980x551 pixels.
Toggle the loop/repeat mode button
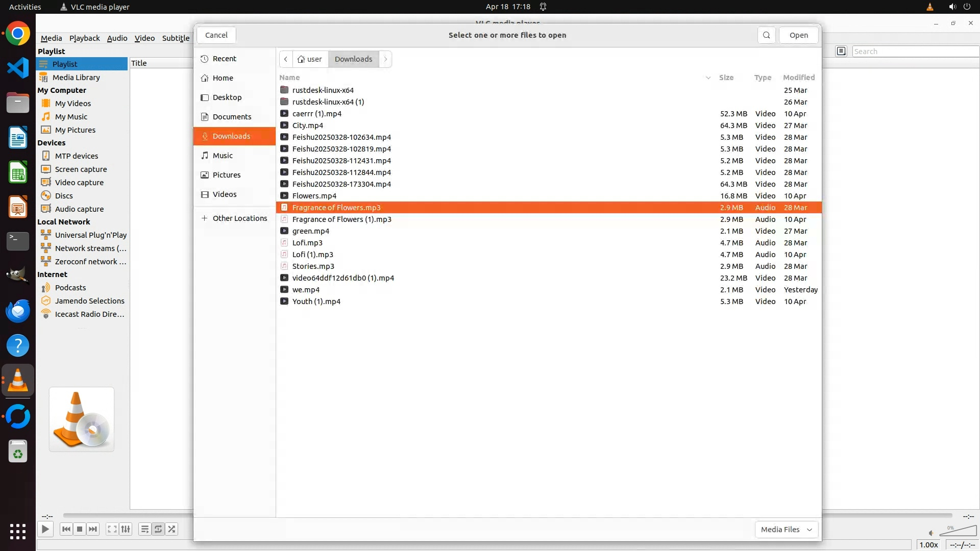(158, 529)
